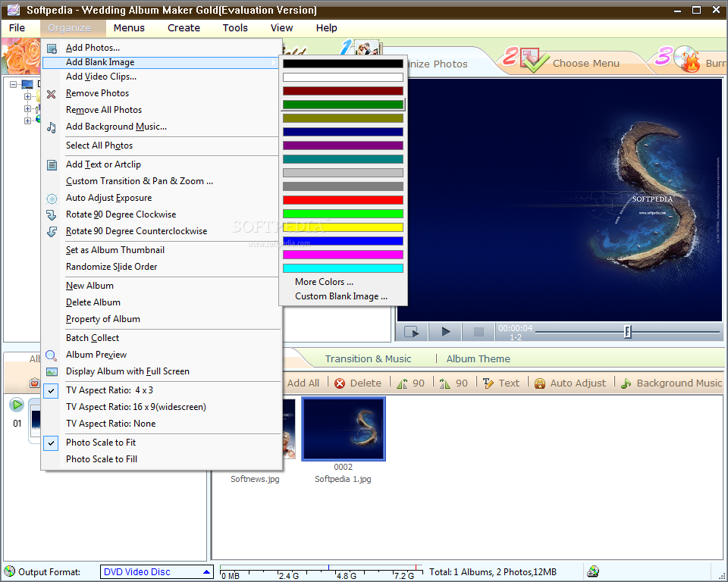The width and height of the screenshot is (728, 582).
Task: Enable TV Aspect Ratio 16 x 9 (widescreen)
Action: pyautogui.click(x=135, y=407)
